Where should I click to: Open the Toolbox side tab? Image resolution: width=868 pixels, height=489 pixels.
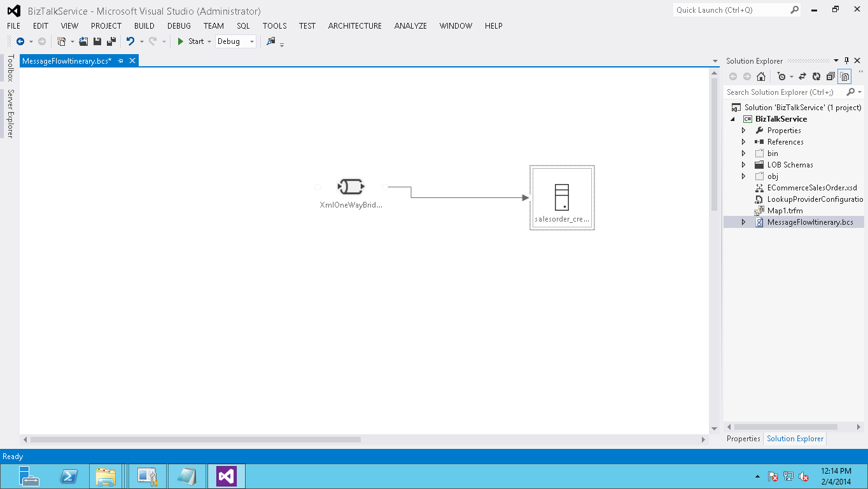coord(10,67)
